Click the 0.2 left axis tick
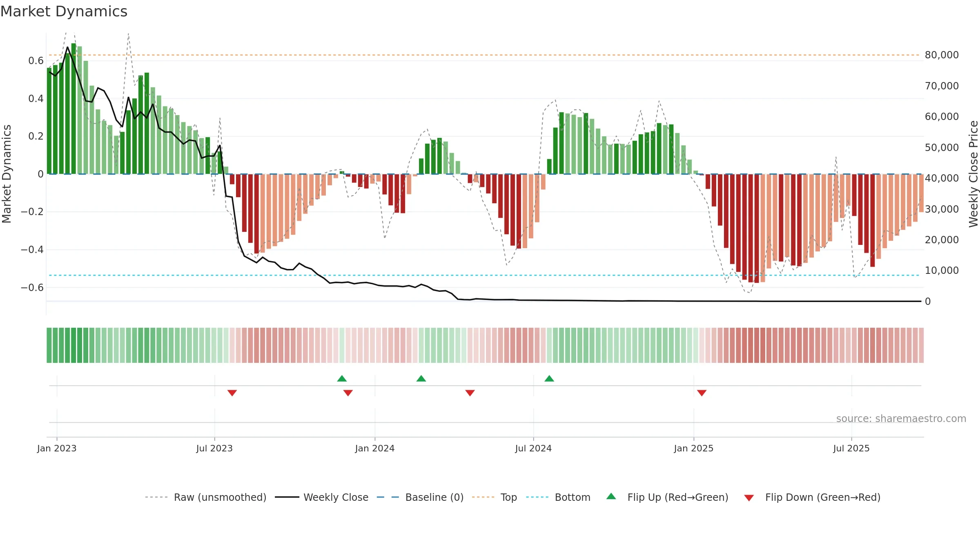The width and height of the screenshot is (980, 551). [x=36, y=136]
